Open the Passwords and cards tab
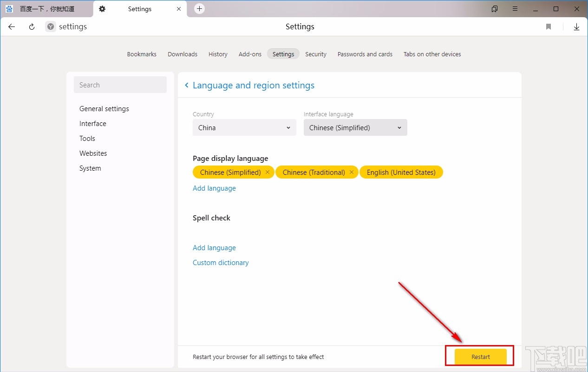The height and width of the screenshot is (372, 588). pos(365,54)
